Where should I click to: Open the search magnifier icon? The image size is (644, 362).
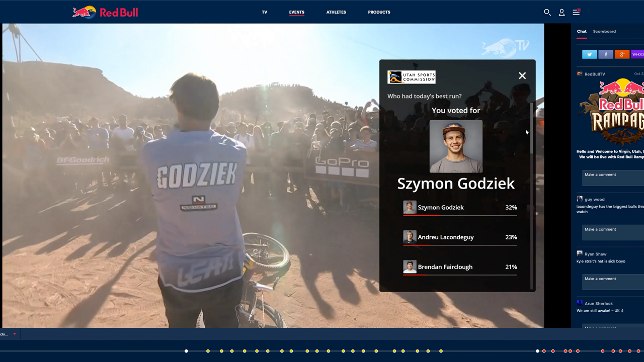tap(547, 12)
